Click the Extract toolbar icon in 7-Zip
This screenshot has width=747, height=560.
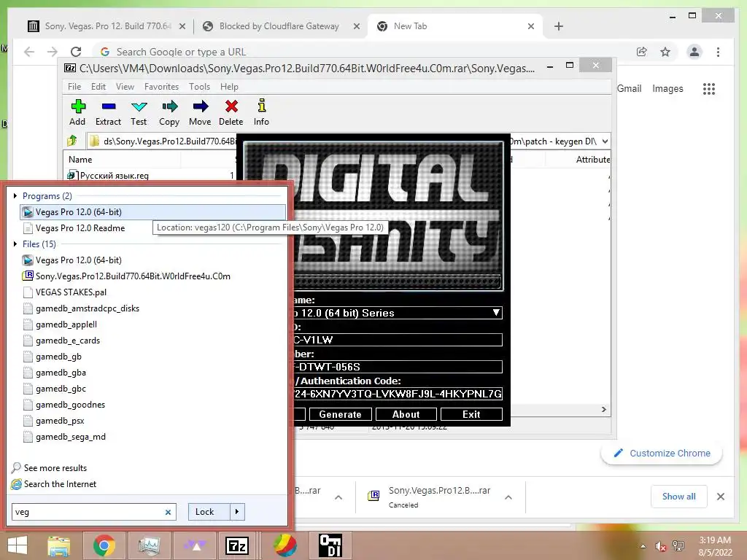108,112
